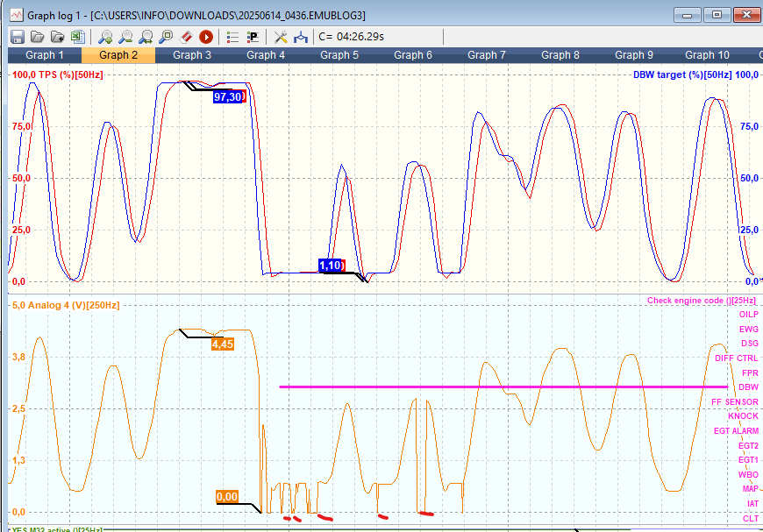Click the zoom fit width magnifier icon
The height and width of the screenshot is (532, 763).
[146, 37]
